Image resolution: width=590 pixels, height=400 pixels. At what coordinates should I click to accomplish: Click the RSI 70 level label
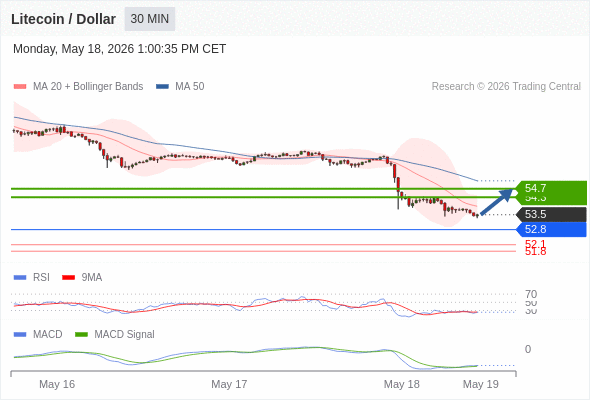point(531,294)
